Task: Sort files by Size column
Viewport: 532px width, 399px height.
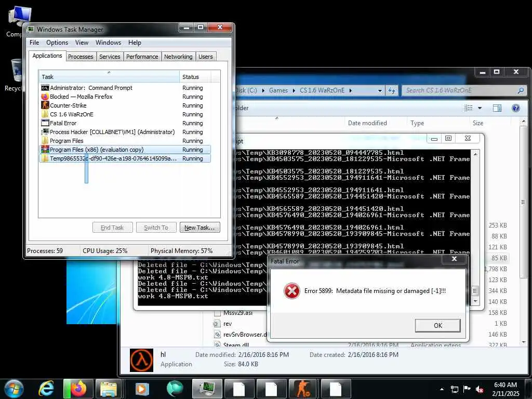Action: tap(489, 123)
